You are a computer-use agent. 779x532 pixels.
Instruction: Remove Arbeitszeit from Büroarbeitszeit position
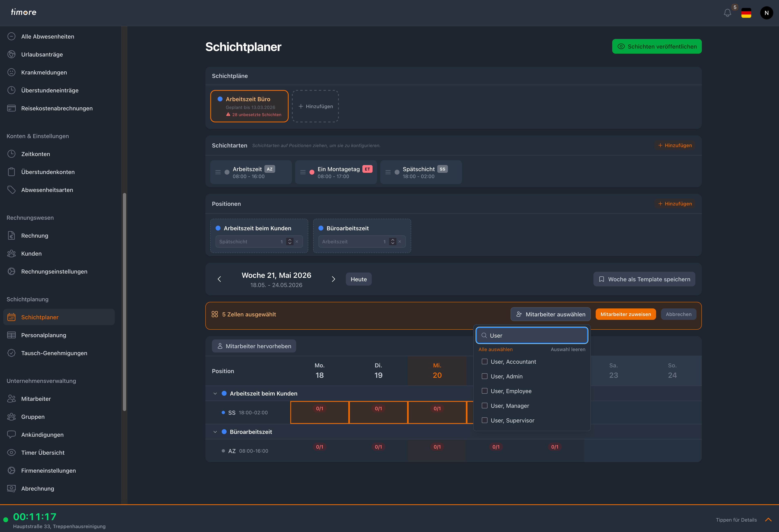tap(400, 242)
